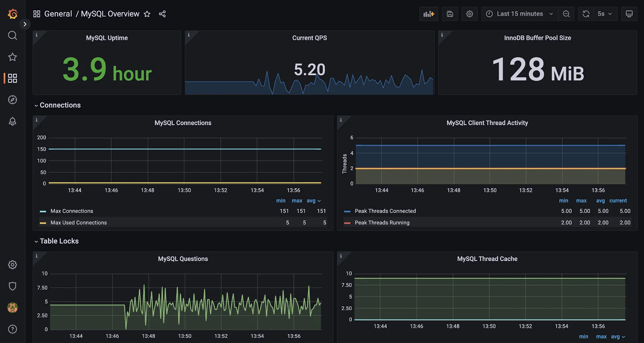Zoom out the time range
Viewport: 644px width, 343px height.
[x=566, y=14]
